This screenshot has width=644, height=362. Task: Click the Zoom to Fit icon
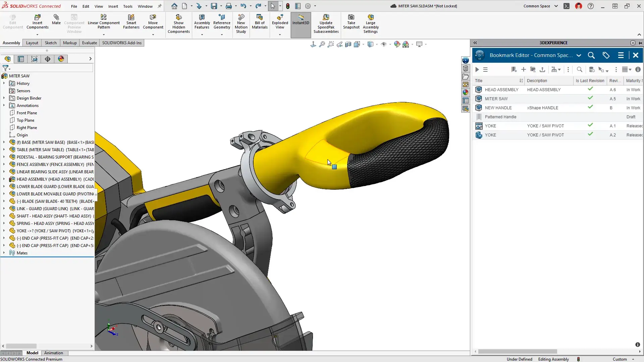(322, 44)
